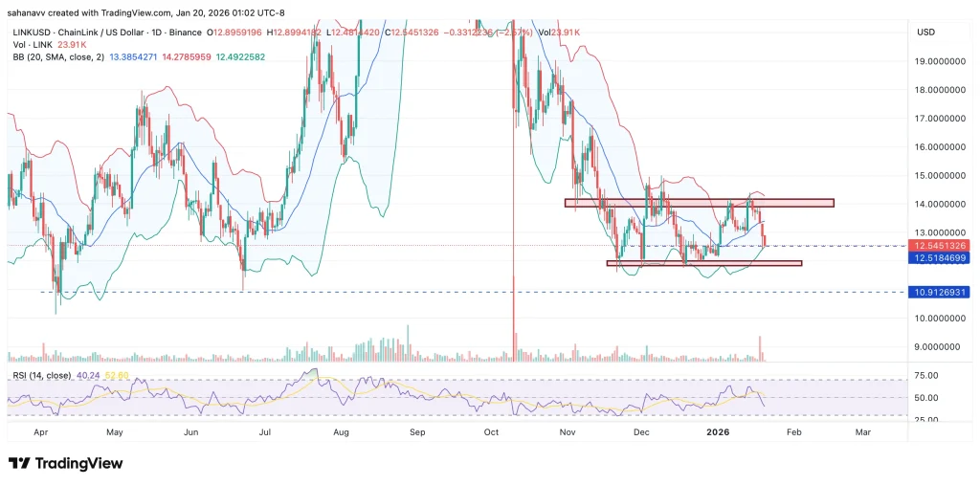The height and width of the screenshot is (485, 980).
Task: Click the TradingView logo icon
Action: click(18, 464)
